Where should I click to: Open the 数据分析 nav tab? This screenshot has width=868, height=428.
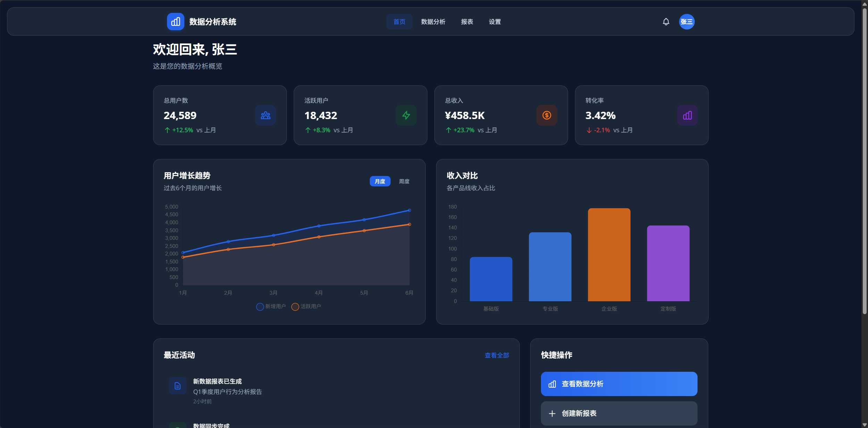(433, 22)
